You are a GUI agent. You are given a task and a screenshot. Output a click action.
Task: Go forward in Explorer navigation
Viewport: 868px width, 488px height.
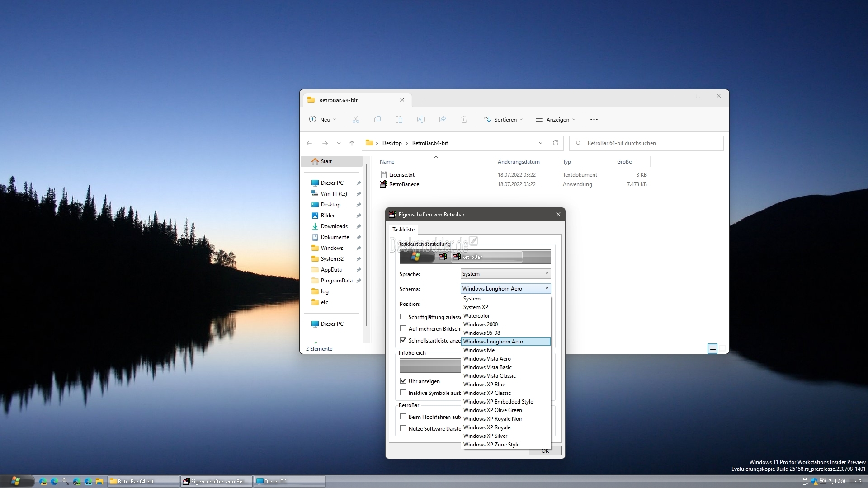coord(325,143)
